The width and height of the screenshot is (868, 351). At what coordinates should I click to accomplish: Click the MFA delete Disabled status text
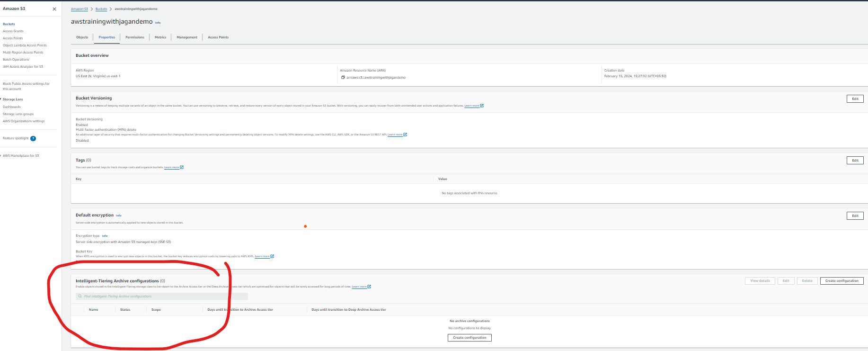pos(82,141)
